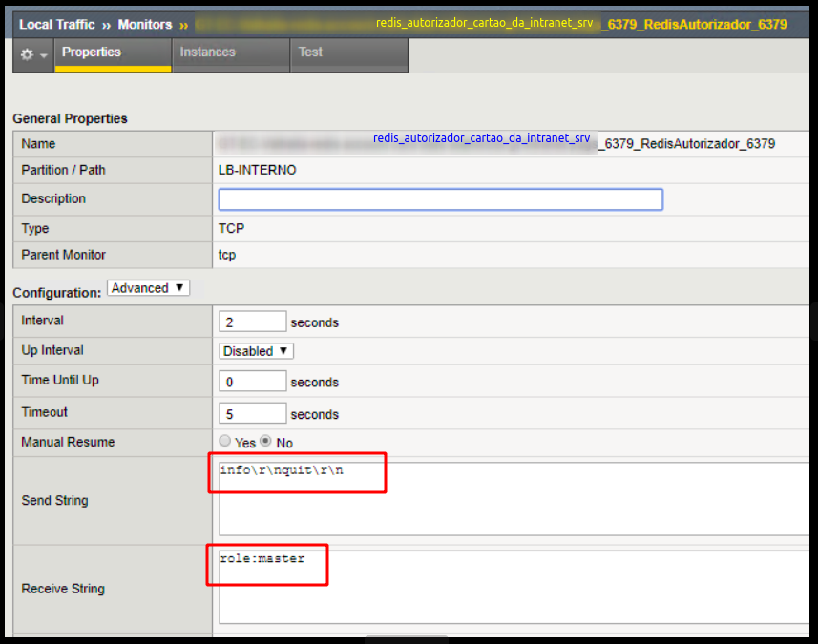Click inside the Receive String textarea
This screenshot has width=818, height=644.
(514, 587)
